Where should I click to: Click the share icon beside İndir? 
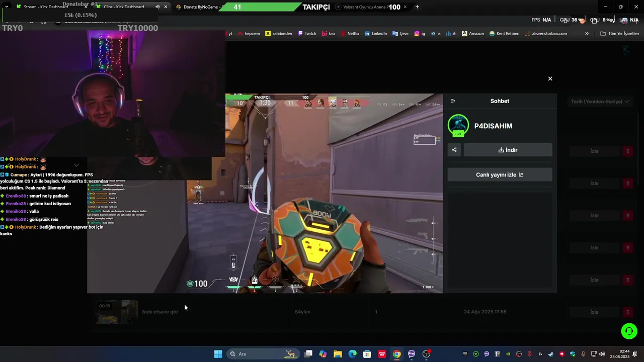(454, 150)
